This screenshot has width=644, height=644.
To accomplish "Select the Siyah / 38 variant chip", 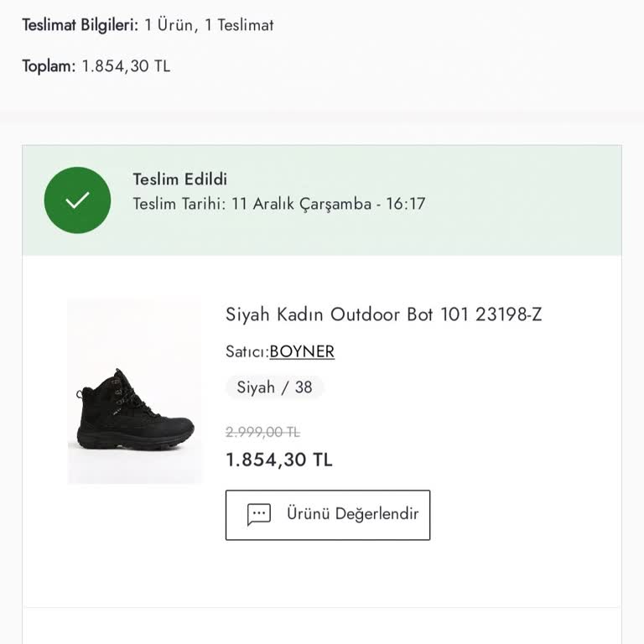I will click(274, 387).
